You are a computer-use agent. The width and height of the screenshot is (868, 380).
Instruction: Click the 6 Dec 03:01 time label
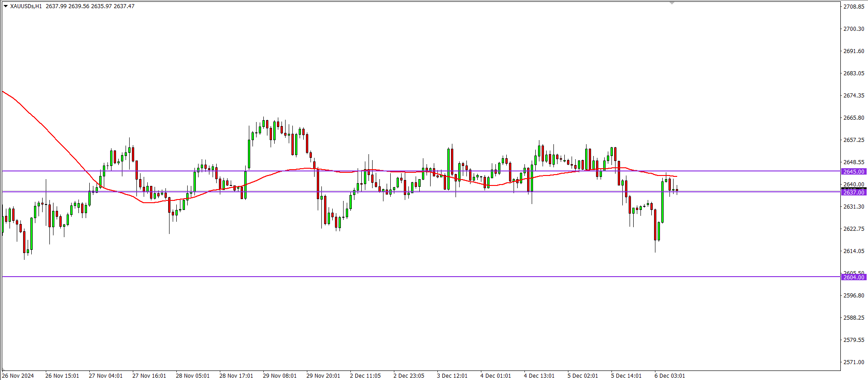(670, 375)
